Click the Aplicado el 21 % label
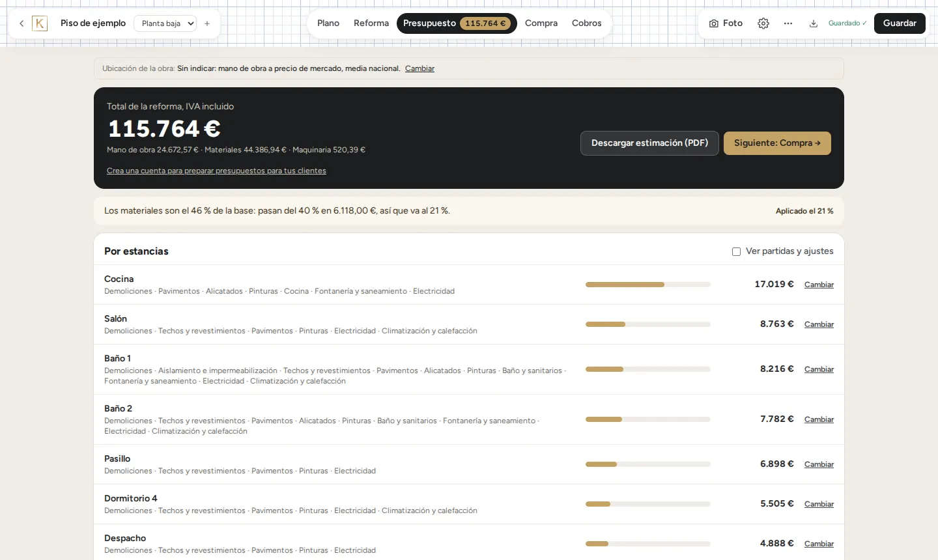This screenshot has height=560, width=938. pos(804,211)
